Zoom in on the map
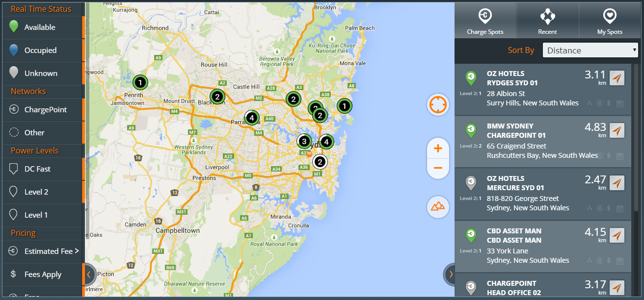The height and width of the screenshot is (300, 644). point(438,148)
